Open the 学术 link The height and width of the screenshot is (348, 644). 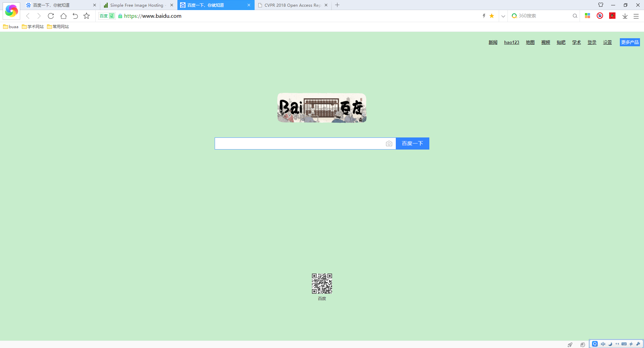tap(577, 42)
